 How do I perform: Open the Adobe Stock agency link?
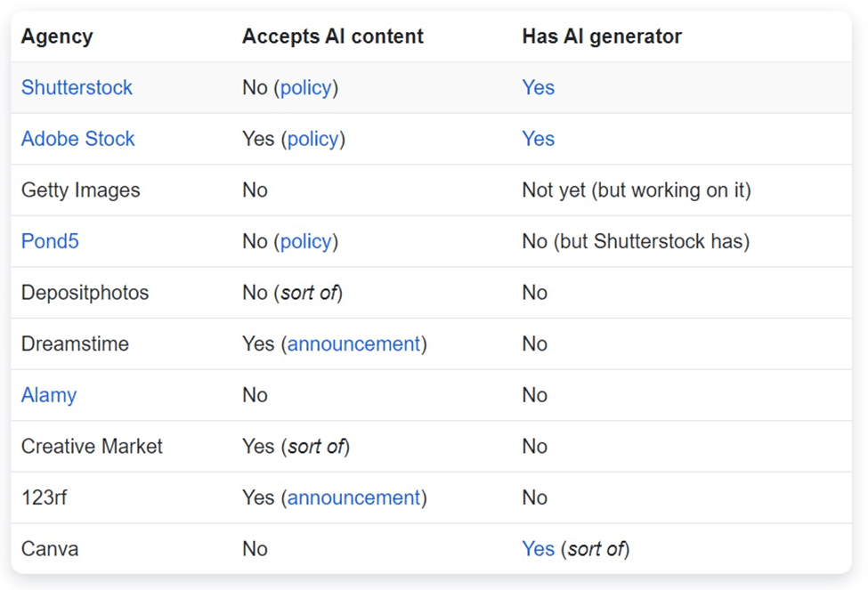click(x=77, y=139)
